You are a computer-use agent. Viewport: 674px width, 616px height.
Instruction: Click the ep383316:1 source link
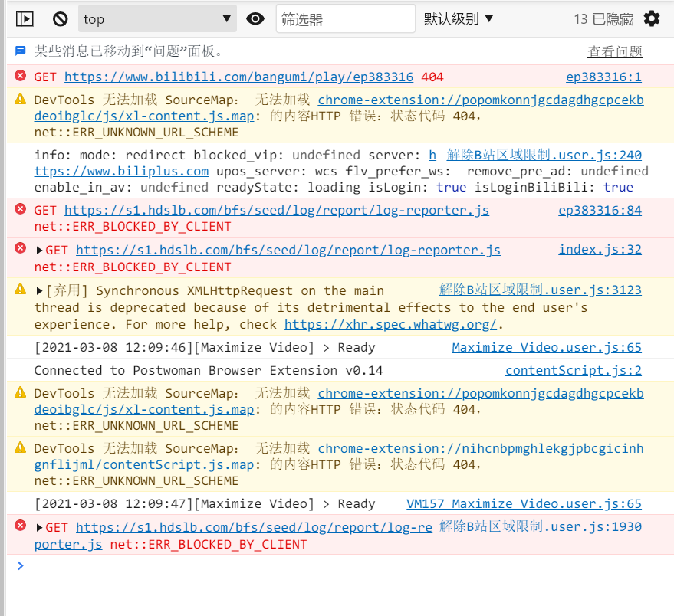(606, 77)
